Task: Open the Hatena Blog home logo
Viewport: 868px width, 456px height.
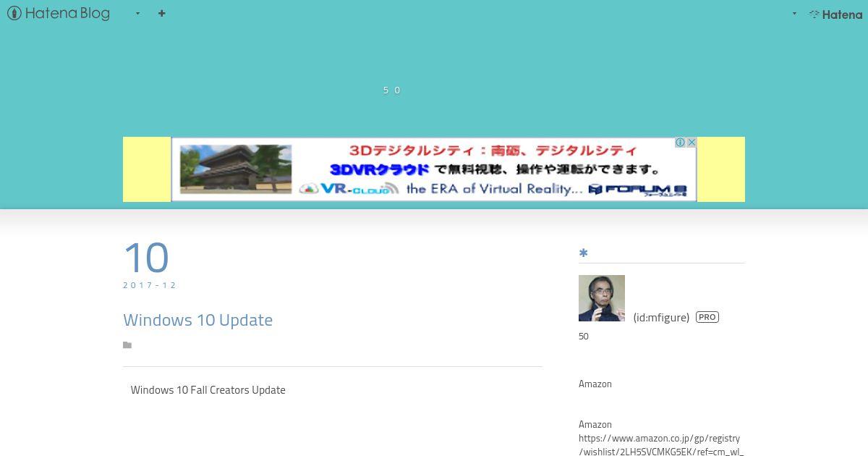Action: [59, 13]
